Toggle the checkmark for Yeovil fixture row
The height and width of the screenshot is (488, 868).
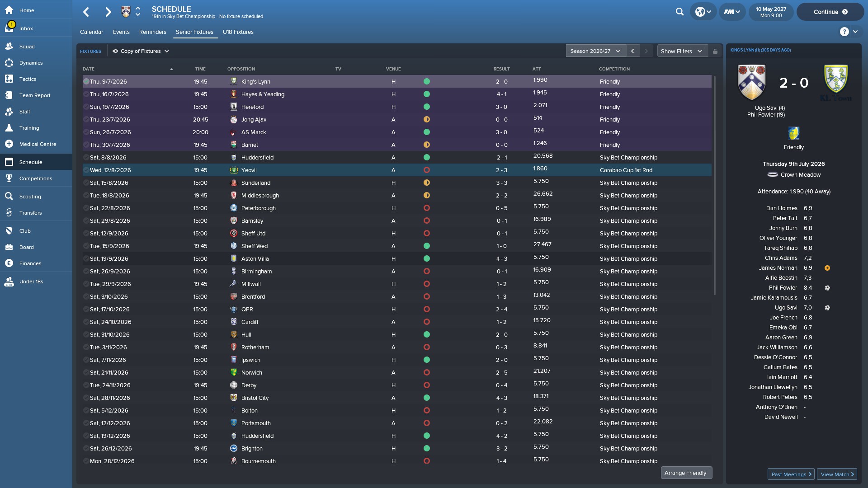[x=86, y=170]
